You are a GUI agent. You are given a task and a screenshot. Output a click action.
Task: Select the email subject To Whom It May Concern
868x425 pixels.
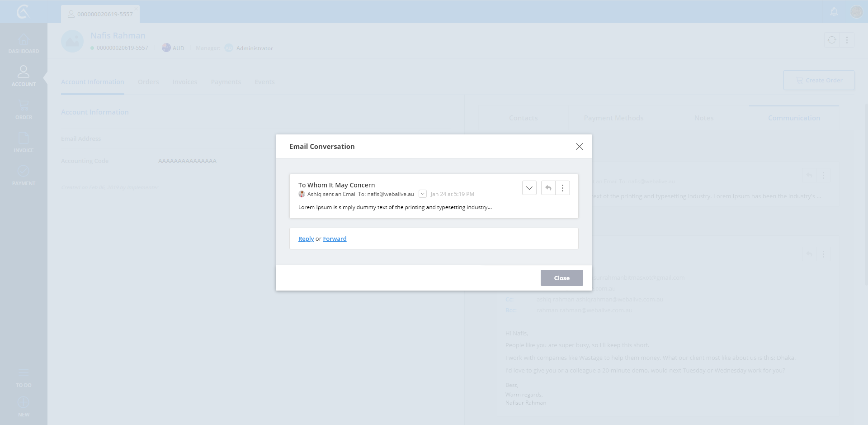(336, 185)
